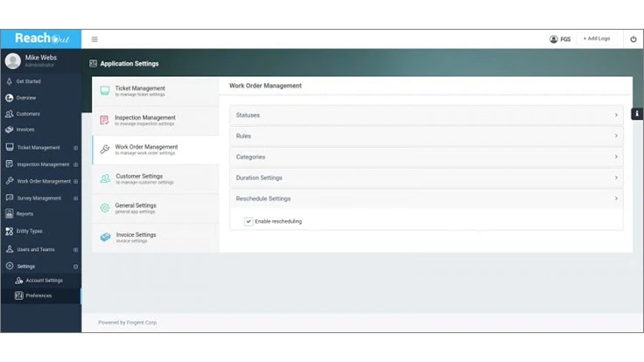Image resolution: width=644 pixels, height=362 pixels.
Task: Click the Add Logo button
Action: [597, 39]
